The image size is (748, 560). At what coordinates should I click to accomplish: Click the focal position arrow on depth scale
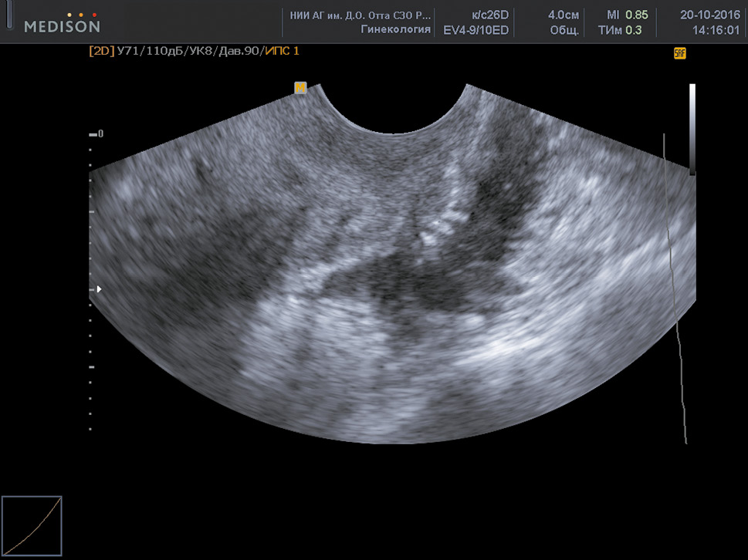point(99,289)
